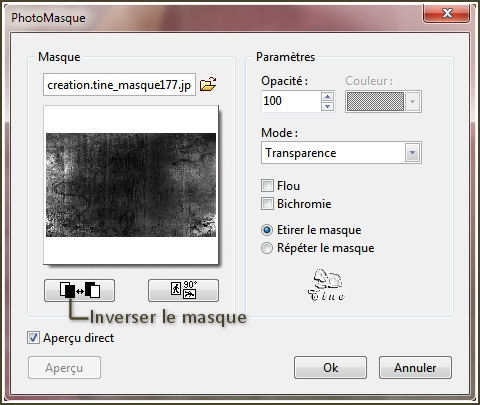Close the PhotoMasque dialog window
Image resolution: width=480 pixels, height=405 pixels.
(x=447, y=13)
